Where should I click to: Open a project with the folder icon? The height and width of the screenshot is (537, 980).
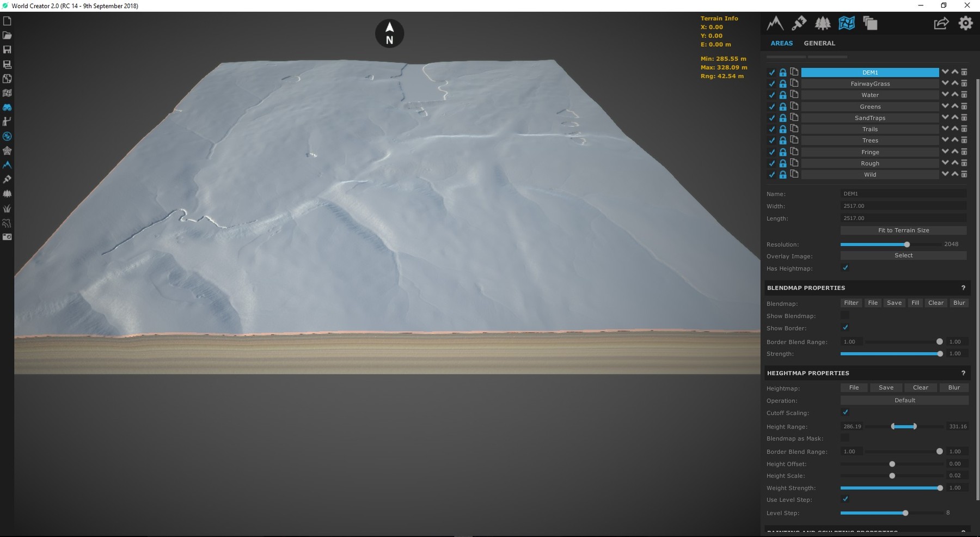tap(7, 35)
